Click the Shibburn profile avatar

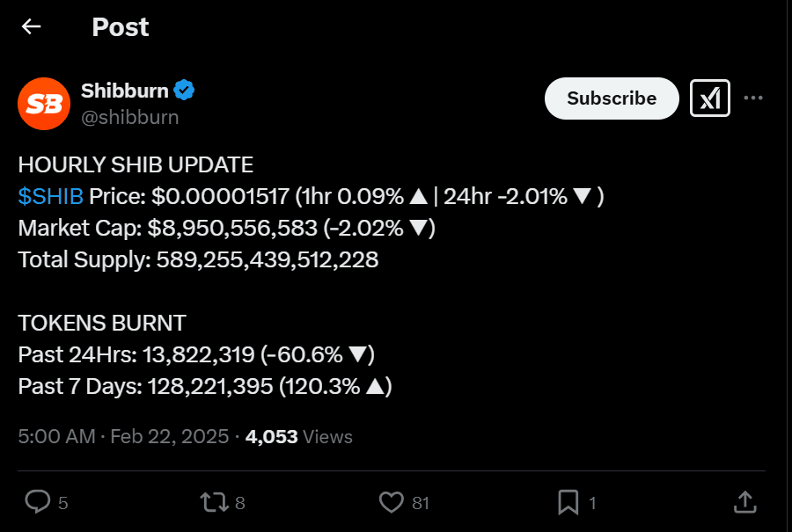(x=43, y=103)
